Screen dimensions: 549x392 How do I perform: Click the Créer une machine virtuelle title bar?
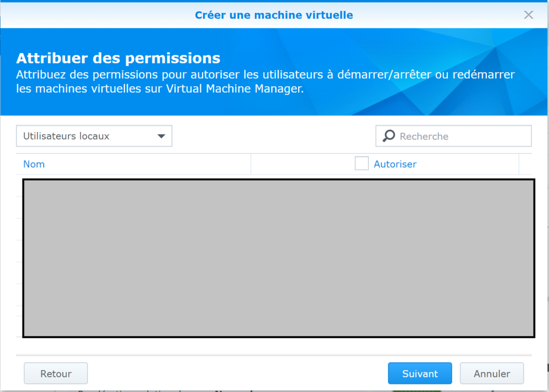click(x=274, y=15)
